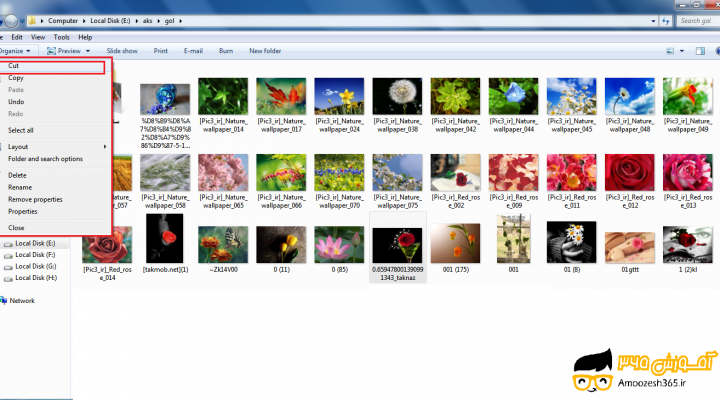The image size is (720, 400).
Task: Select the Nature_wallpaper_024 yellow flower thumbnail
Action: 339,96
